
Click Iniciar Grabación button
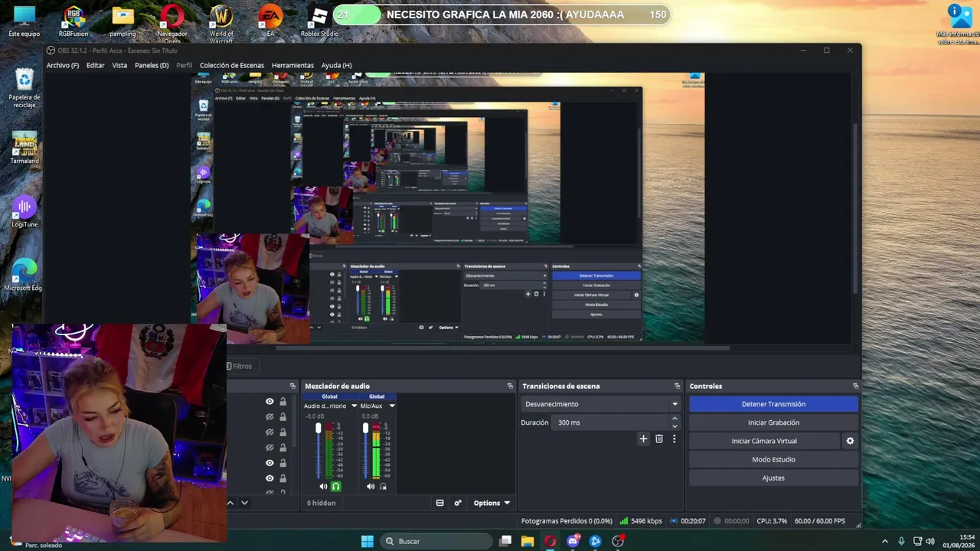point(773,422)
